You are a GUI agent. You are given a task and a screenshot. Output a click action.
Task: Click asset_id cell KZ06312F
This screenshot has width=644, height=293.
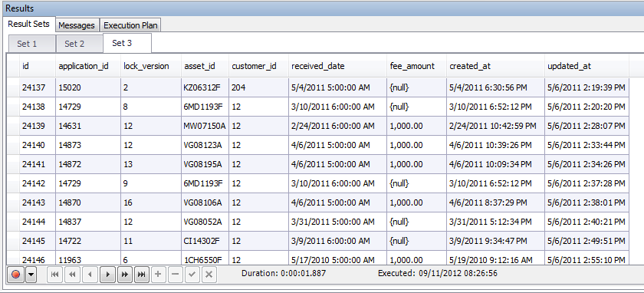click(x=205, y=87)
